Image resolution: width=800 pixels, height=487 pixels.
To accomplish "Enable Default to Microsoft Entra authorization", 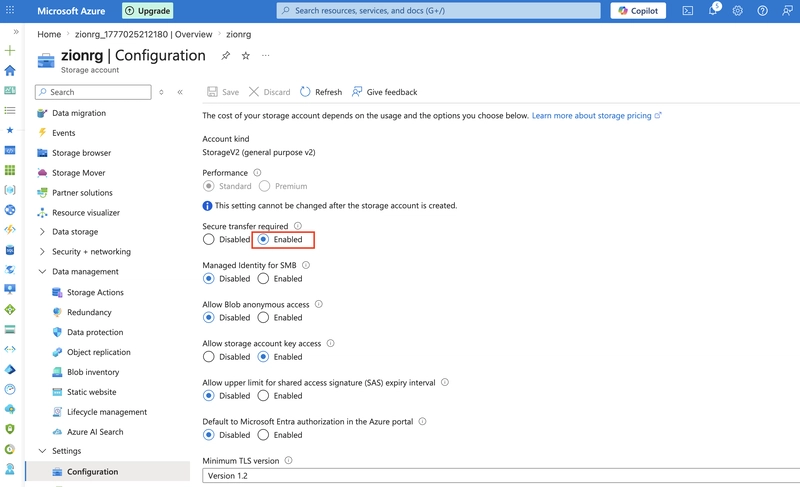I will point(263,435).
